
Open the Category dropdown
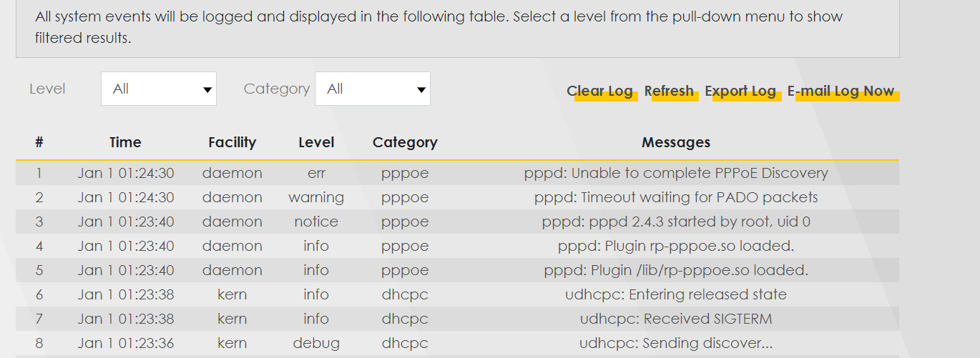pyautogui.click(x=372, y=89)
